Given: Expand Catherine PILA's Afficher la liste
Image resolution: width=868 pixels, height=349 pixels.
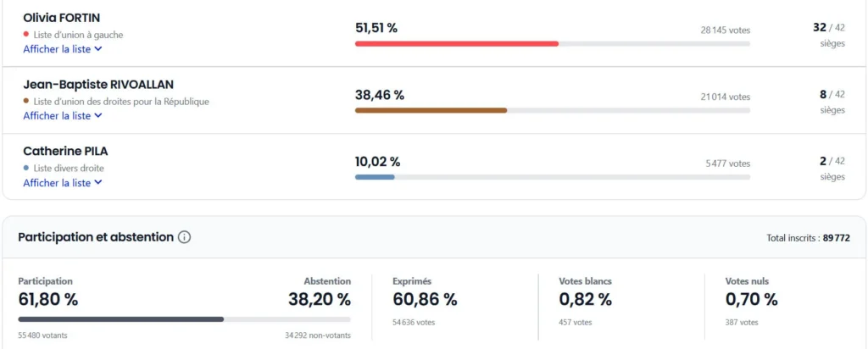Looking at the screenshot, I should point(57,183).
